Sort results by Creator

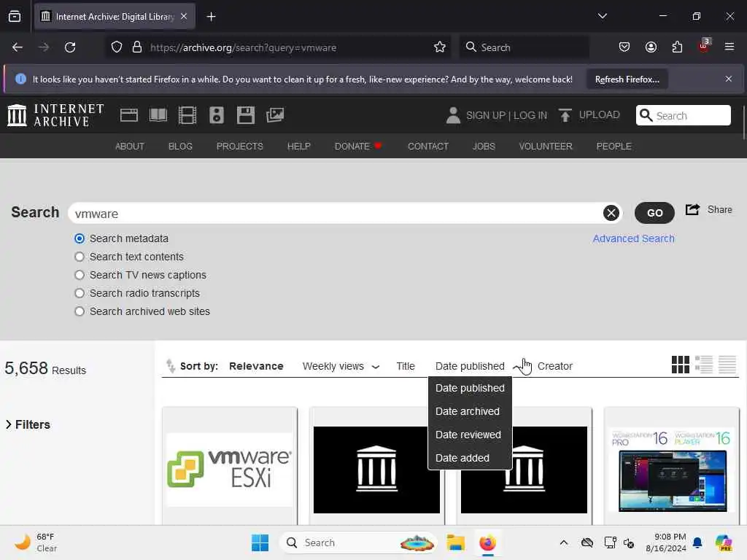(555, 366)
